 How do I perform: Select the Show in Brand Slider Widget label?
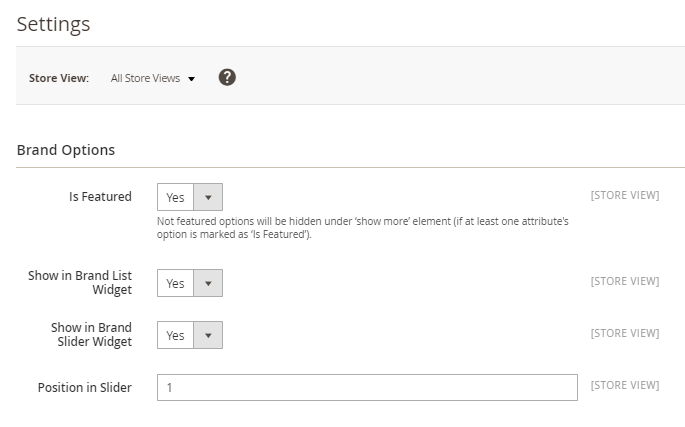91,334
